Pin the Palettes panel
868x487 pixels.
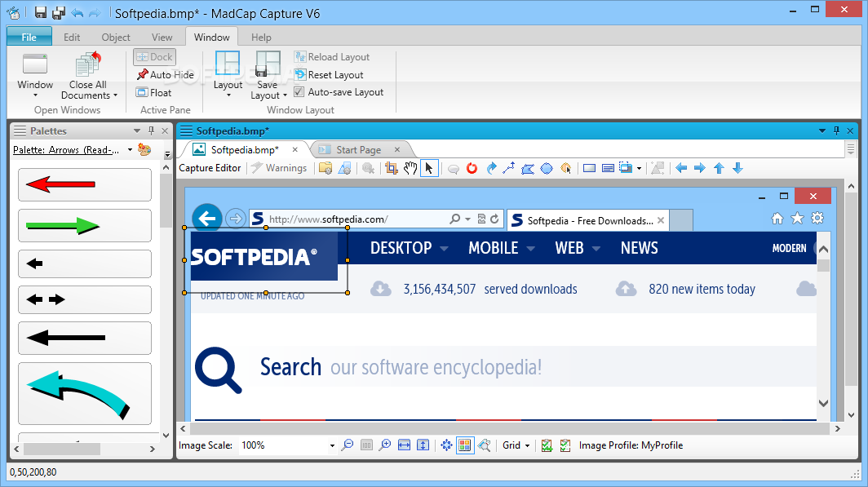click(151, 131)
